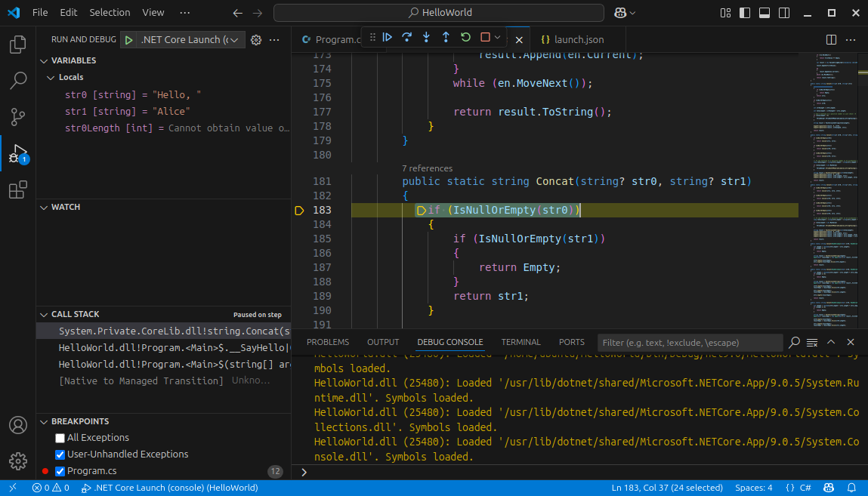The image size is (868, 496).
Task: Select the __SayHello call stack frame
Action: click(164, 348)
